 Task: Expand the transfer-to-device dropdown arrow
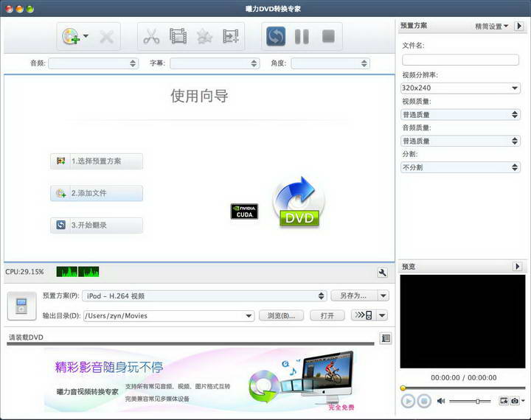[382, 315]
